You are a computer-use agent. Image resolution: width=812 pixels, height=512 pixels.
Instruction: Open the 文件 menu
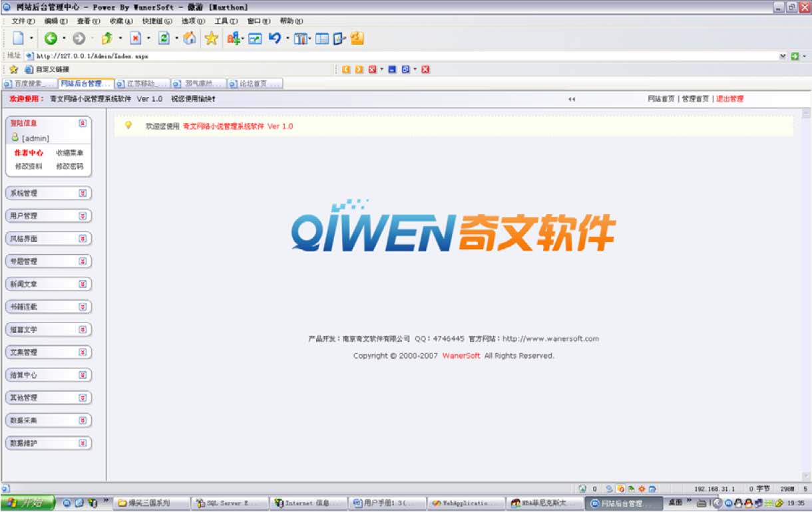pyautogui.click(x=23, y=21)
